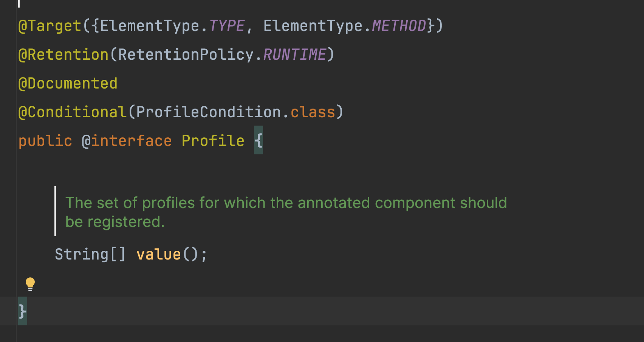Click the RetentionPolicy class reference
The width and height of the screenshot is (644, 342).
(x=186, y=55)
